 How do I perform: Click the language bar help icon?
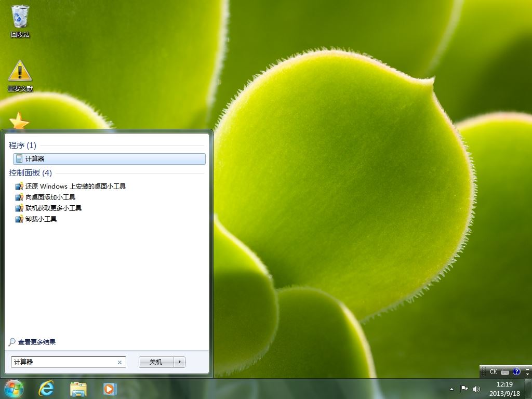(x=516, y=371)
